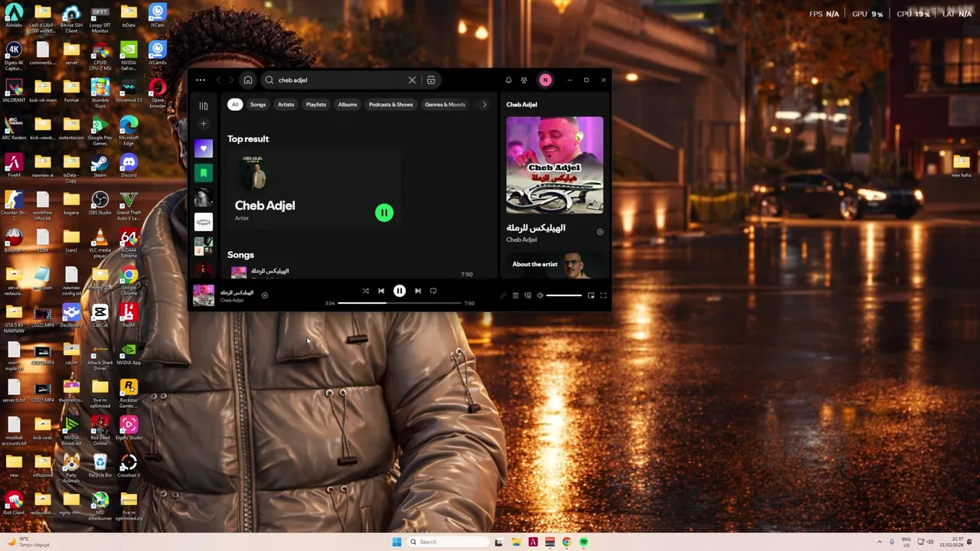Open the Spotify miniplayer
This screenshot has height=551, width=980.
coord(590,295)
